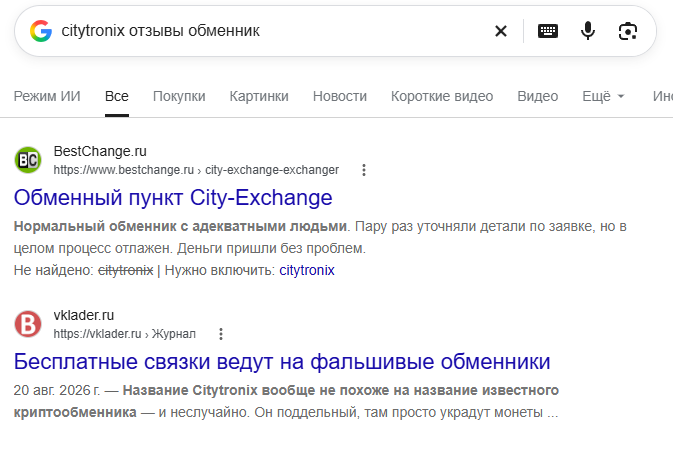
Task: Open the Картинки tab
Action: click(259, 96)
